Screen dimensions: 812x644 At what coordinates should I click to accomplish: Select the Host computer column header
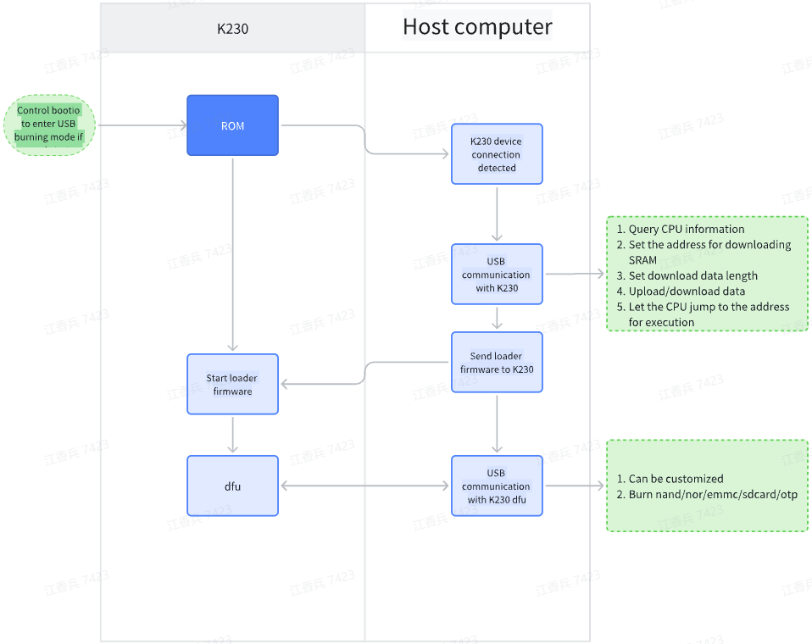pyautogui.click(x=477, y=27)
